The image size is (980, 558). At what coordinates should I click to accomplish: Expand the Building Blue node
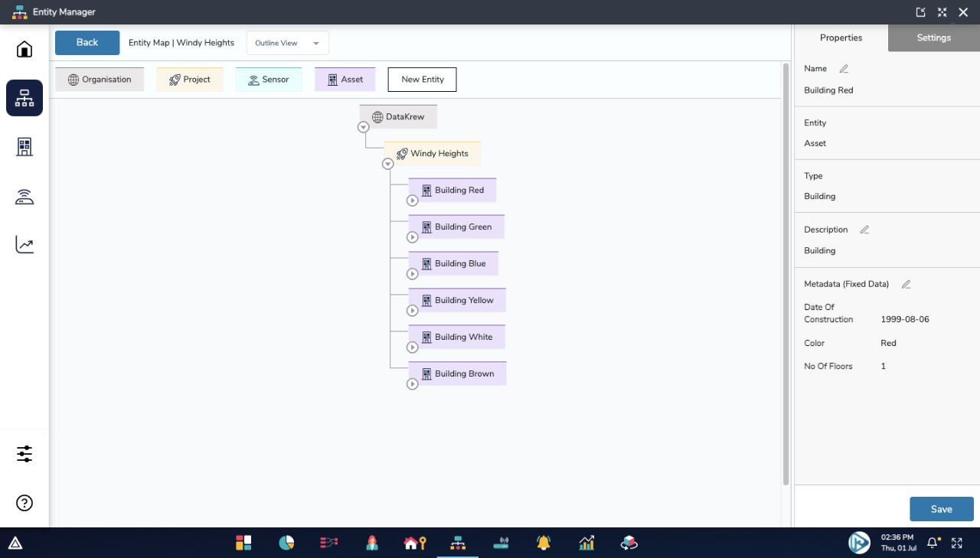[x=413, y=274]
